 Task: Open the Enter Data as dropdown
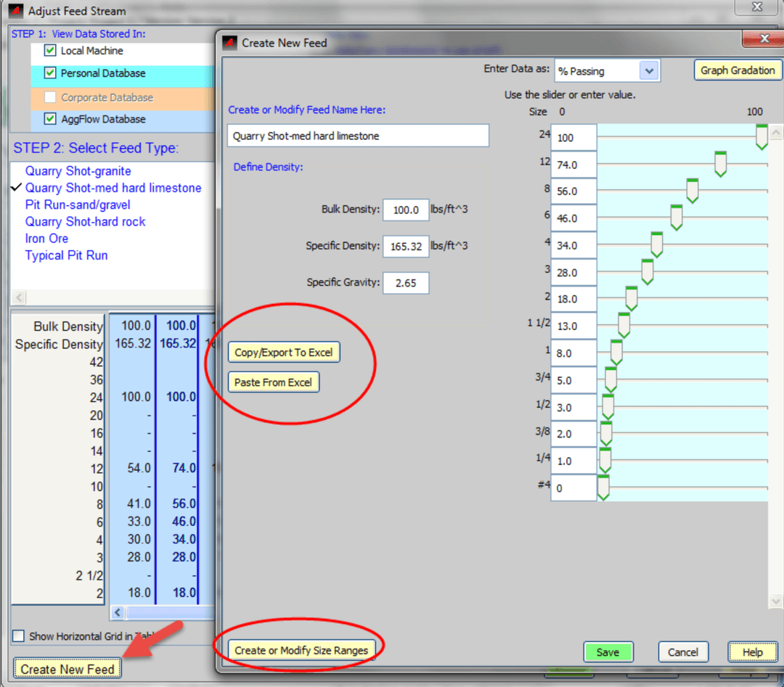(648, 71)
